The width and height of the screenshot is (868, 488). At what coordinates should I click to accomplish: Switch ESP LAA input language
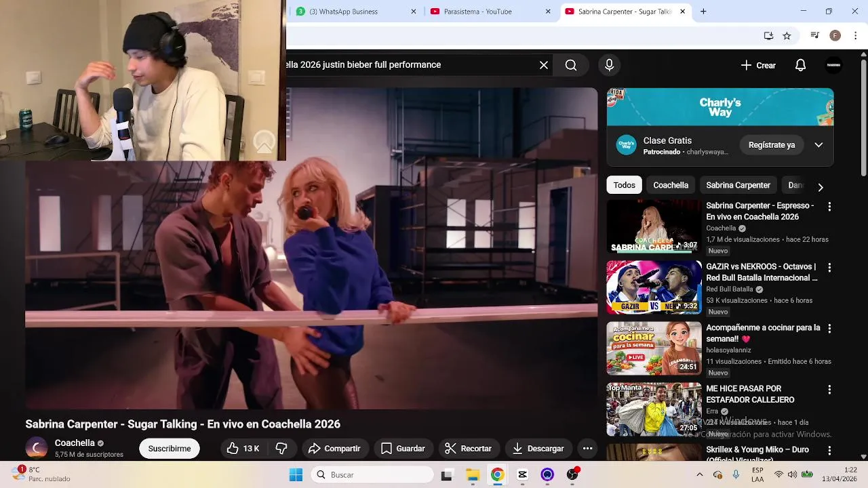click(x=757, y=474)
